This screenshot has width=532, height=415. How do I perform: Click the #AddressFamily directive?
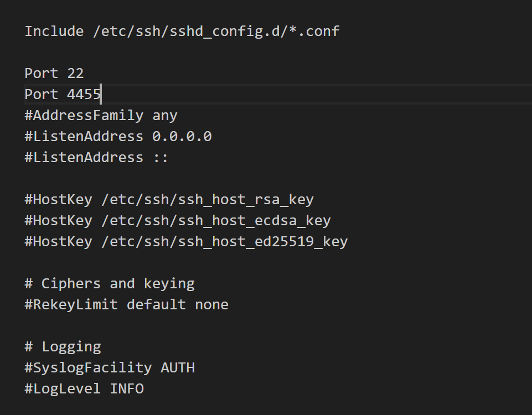coord(84,116)
